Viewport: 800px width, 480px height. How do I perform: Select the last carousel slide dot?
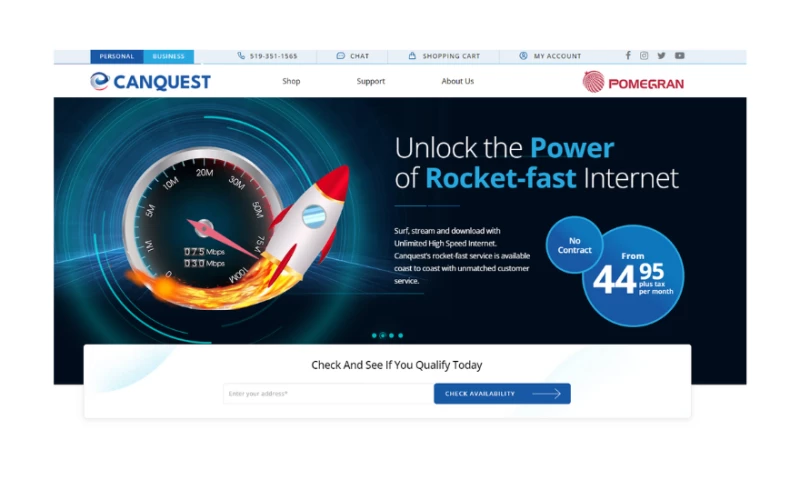coord(401,335)
